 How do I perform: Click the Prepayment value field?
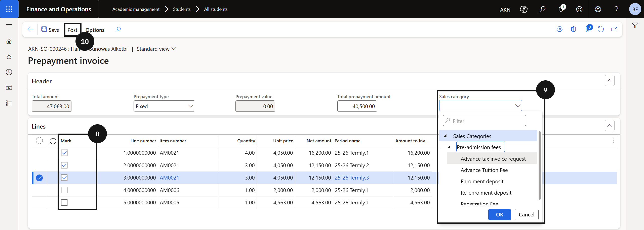[x=255, y=106]
